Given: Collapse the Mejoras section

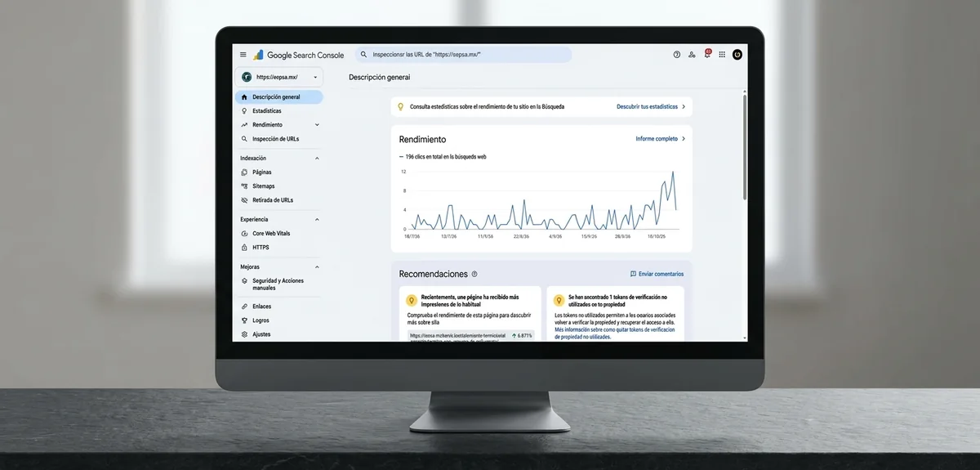Looking at the screenshot, I should (317, 266).
